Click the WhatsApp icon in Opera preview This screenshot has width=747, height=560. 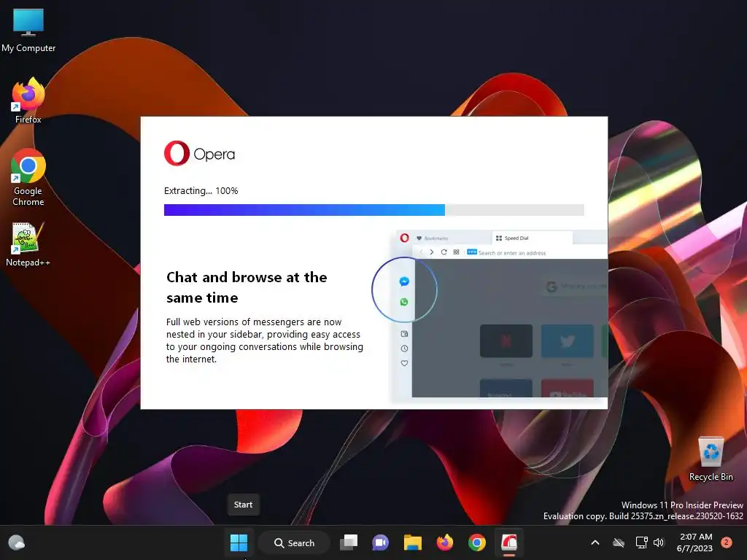click(x=404, y=302)
